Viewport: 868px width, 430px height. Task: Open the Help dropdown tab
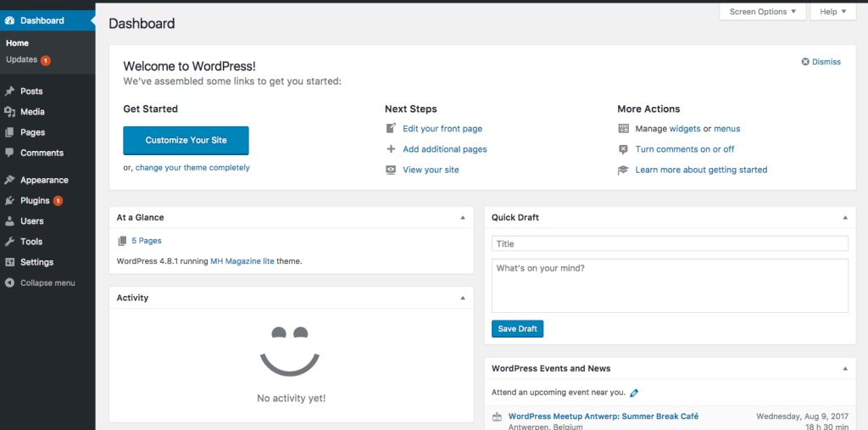click(x=833, y=12)
